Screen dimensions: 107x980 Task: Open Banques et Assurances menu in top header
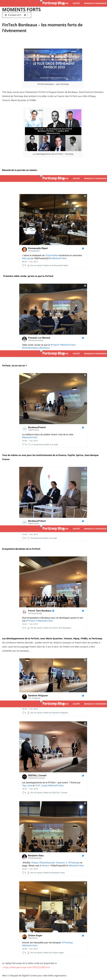coord(95,3)
